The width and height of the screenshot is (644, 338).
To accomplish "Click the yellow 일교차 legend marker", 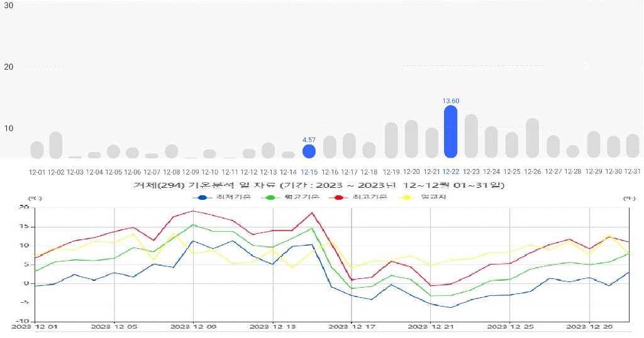I will click(x=406, y=197).
